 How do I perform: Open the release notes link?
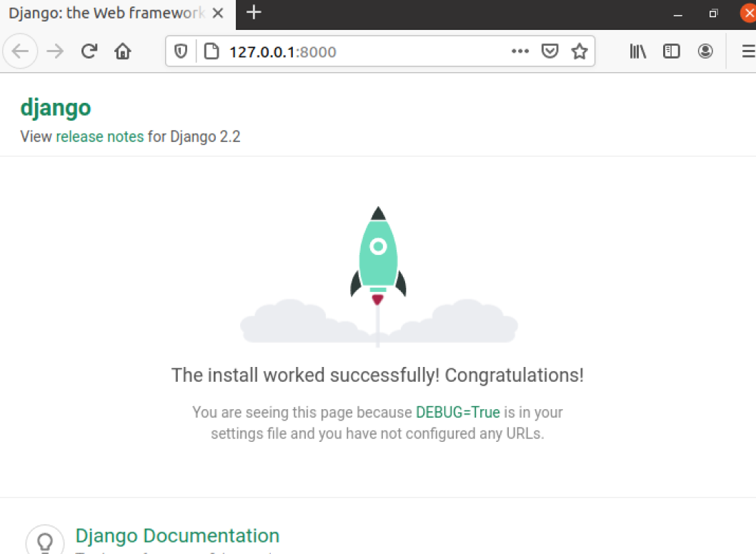[x=100, y=137]
